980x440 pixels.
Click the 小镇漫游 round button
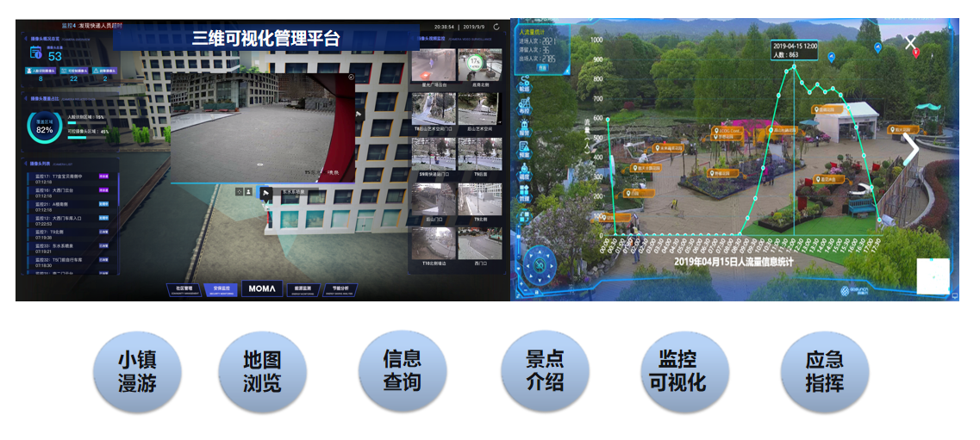click(x=137, y=371)
